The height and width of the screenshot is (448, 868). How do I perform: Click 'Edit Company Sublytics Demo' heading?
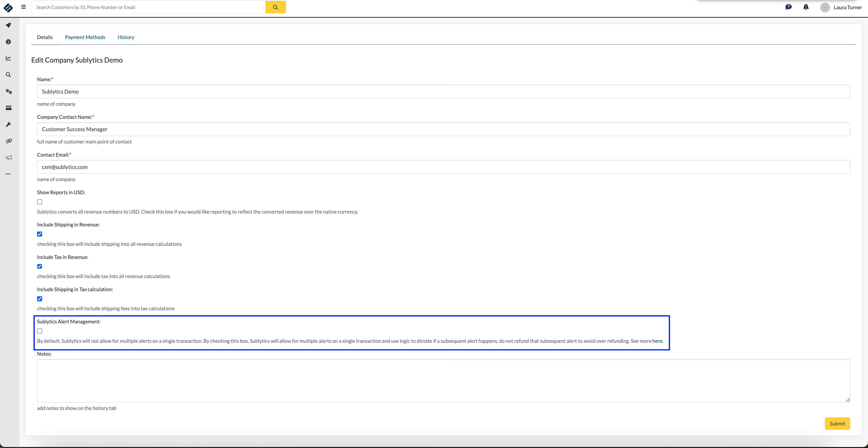coord(77,60)
